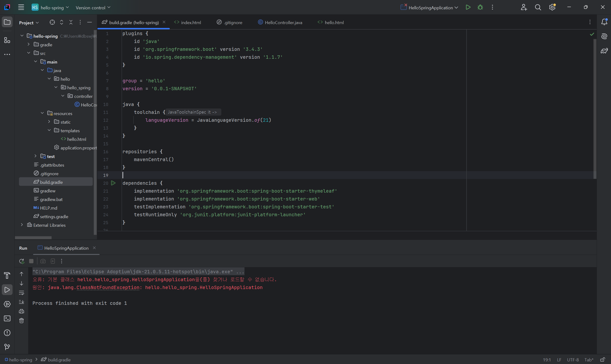Open hello-spring project dropdown

tap(51, 8)
